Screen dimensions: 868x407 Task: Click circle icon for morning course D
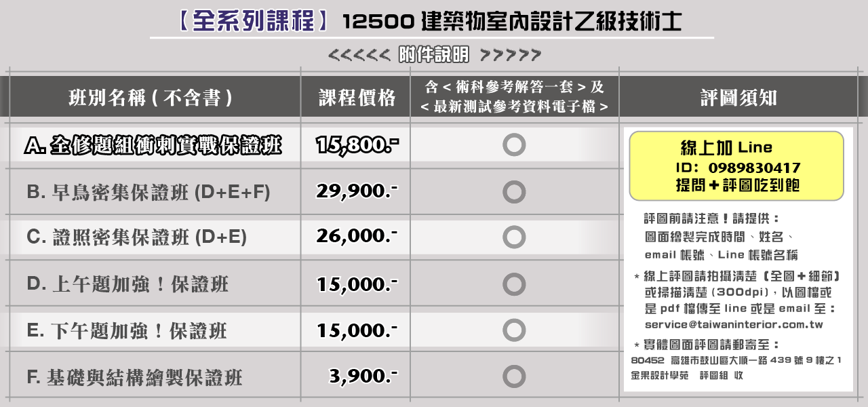pos(514,284)
